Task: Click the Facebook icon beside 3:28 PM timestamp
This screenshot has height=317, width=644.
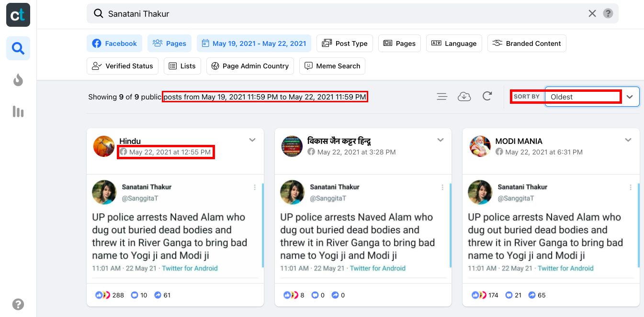Action: pos(311,152)
